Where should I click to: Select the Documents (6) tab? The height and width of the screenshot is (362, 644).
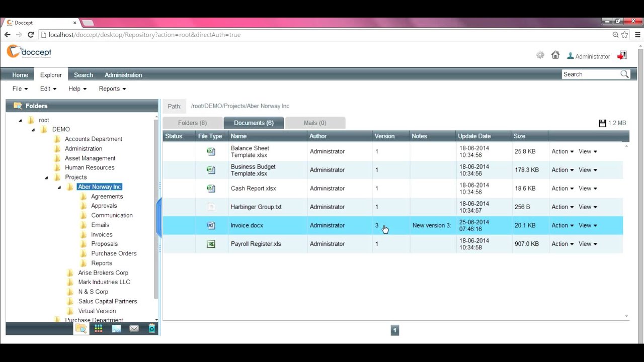click(254, 123)
